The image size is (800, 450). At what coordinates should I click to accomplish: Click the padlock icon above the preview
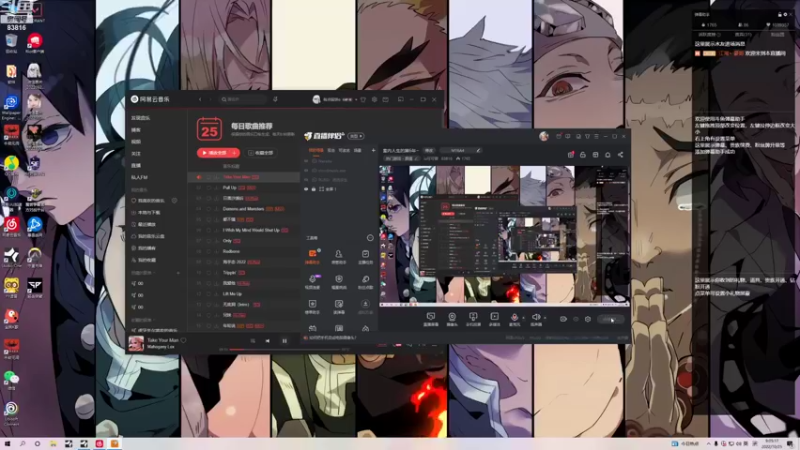583,155
